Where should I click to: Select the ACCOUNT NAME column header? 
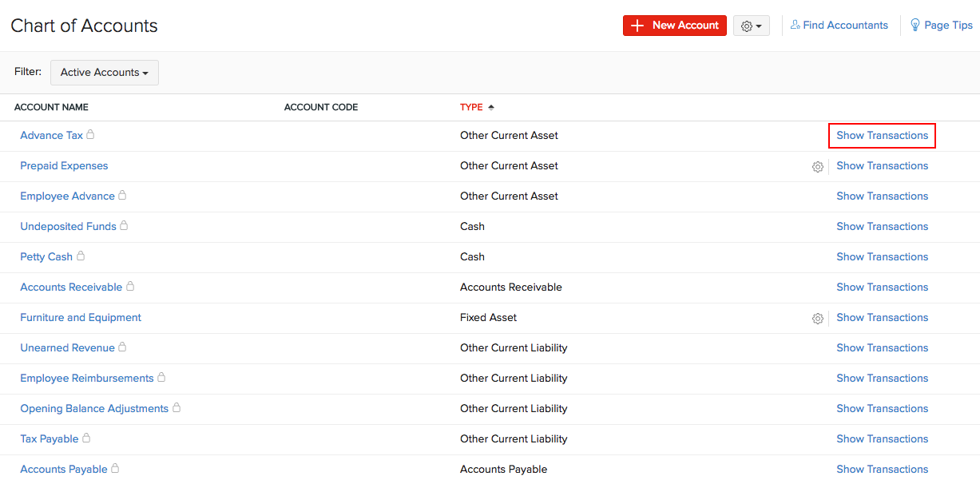[51, 107]
